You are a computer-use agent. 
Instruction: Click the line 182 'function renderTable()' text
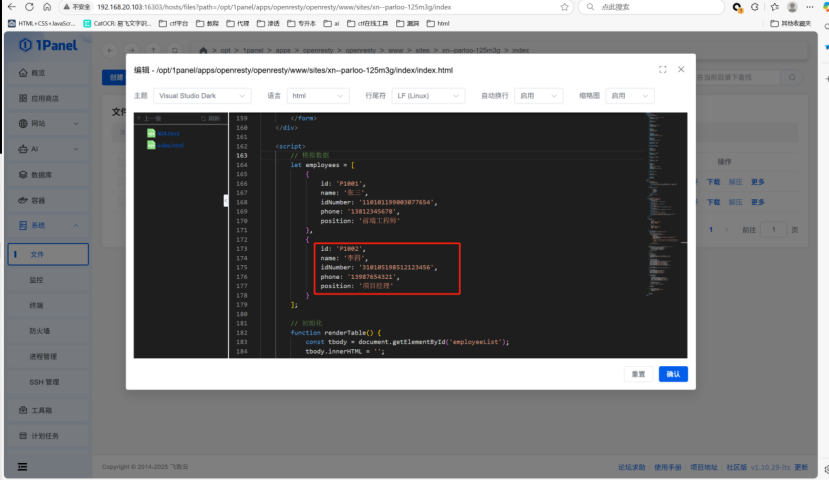(x=335, y=333)
